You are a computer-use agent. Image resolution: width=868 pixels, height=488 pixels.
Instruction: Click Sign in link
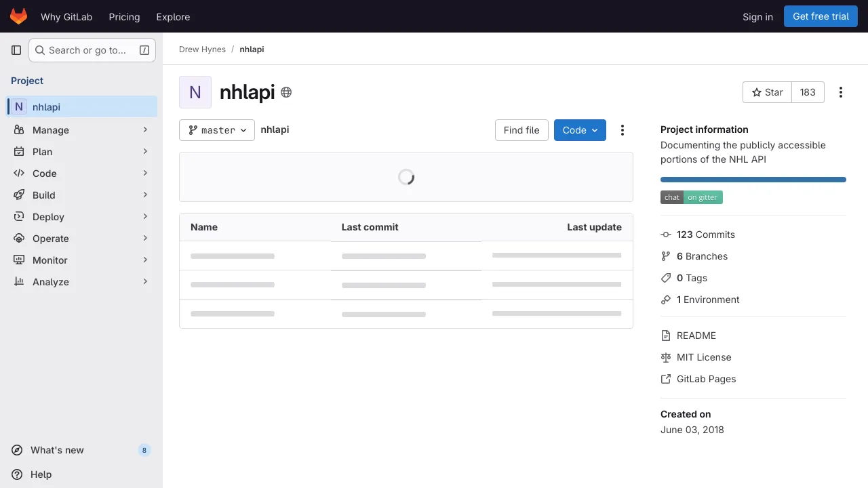(757, 16)
